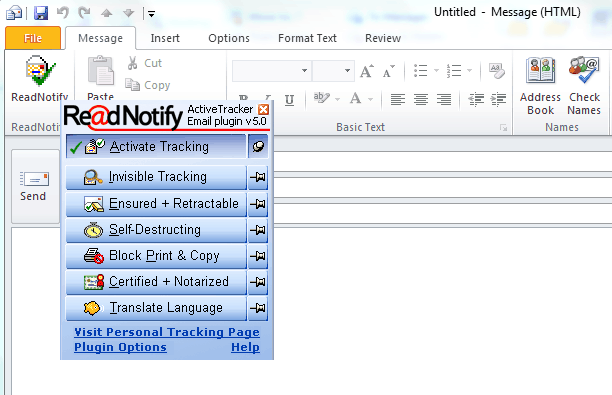Open the Format Text tab

[307, 38]
